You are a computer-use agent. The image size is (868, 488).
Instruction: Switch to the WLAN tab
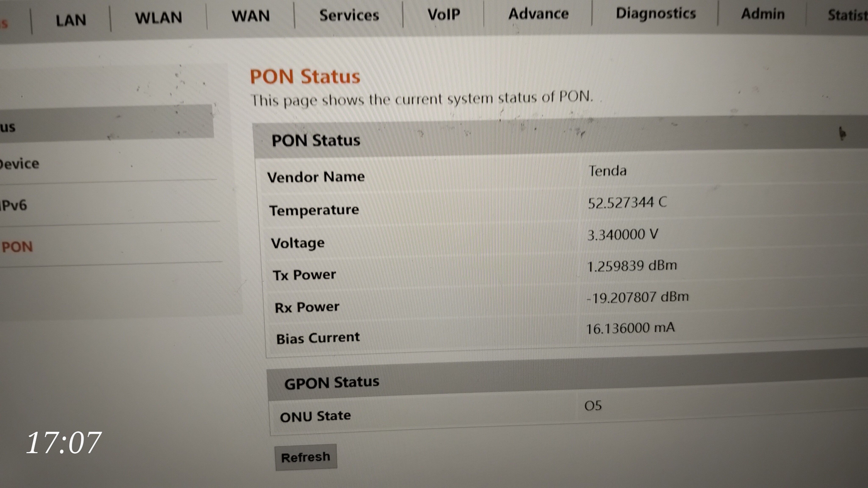pos(158,18)
